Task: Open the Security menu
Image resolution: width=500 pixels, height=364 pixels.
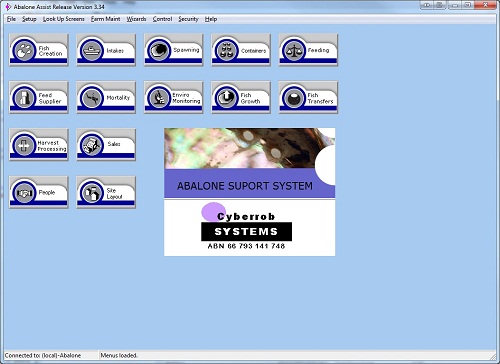Action: coord(188,19)
